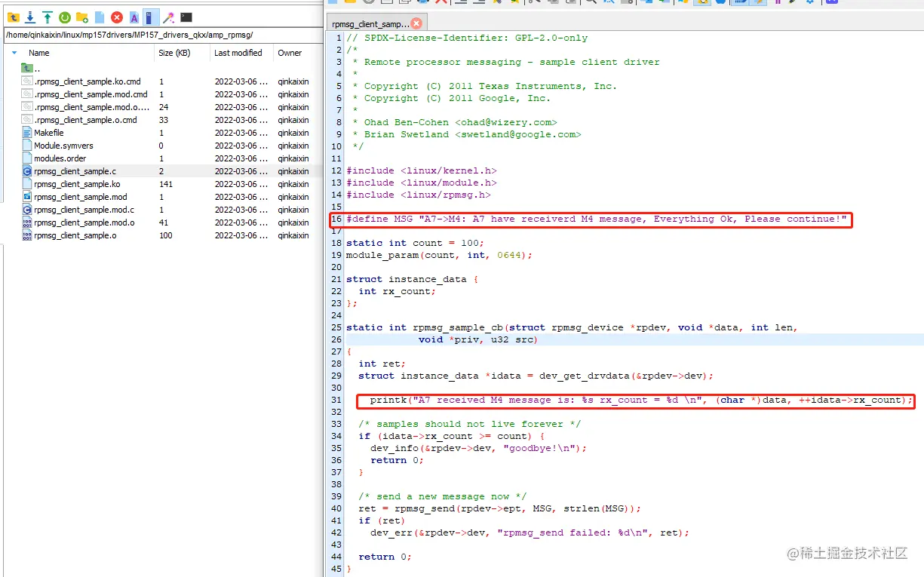Click the SPDX-License-Identifier comment on line 1

[x=467, y=38]
